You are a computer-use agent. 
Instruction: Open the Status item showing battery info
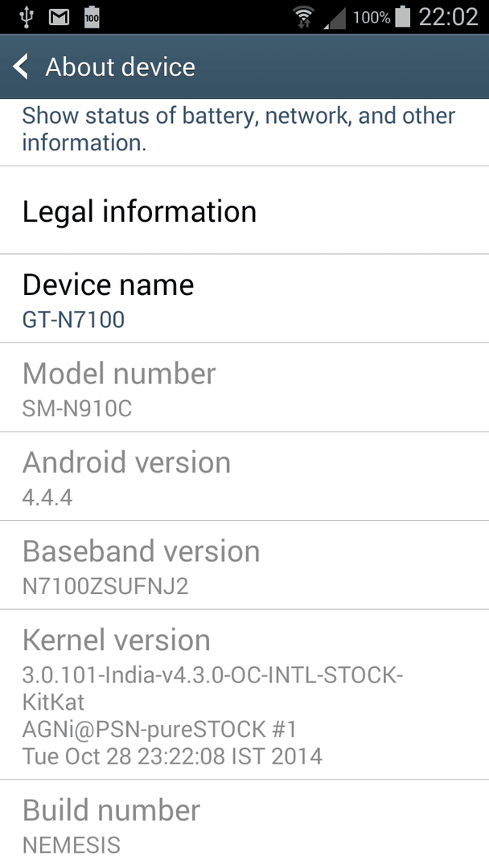click(244, 133)
